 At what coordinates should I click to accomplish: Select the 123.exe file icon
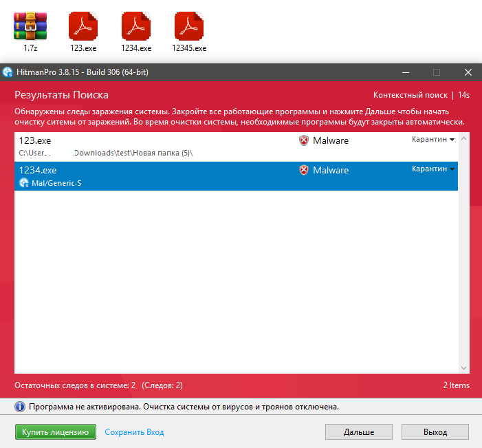point(83,26)
